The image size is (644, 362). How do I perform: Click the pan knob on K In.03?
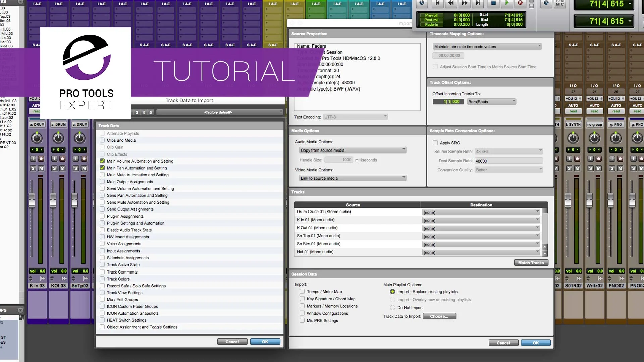tap(37, 138)
